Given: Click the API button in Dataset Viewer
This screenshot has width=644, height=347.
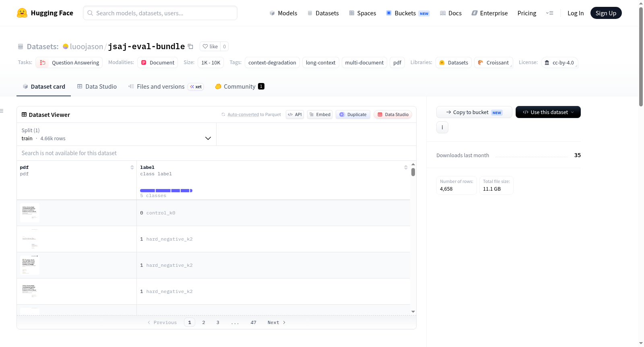Looking at the screenshot, I should point(295,114).
